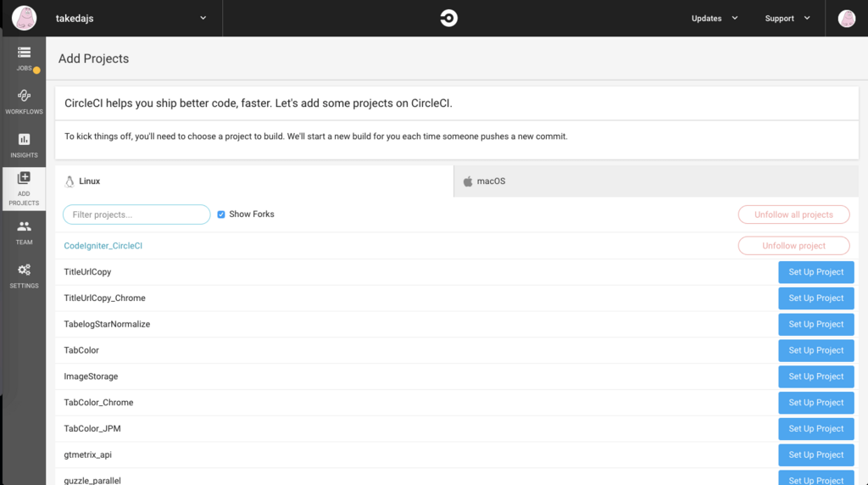868x485 pixels.
Task: Click the TabelogStarNormalize project name
Action: 107,324
